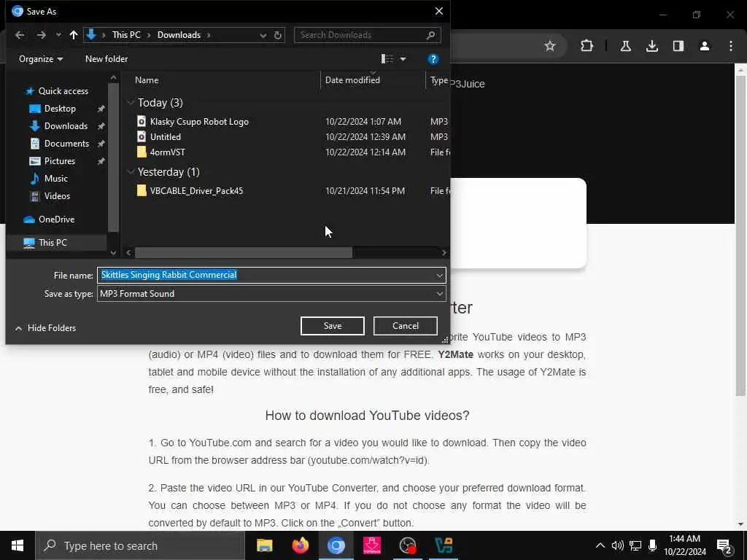Viewport: 747px width, 560px height.
Task: Show hidden system tray icons
Action: click(x=600, y=545)
